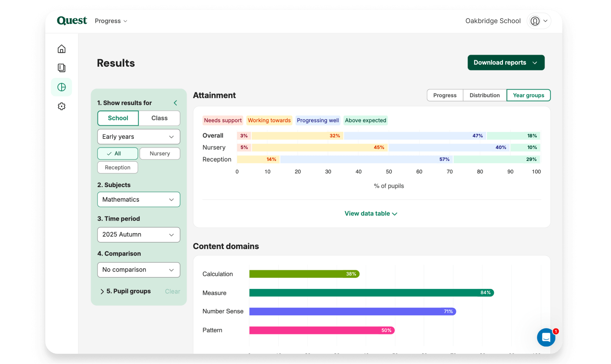Open the settings gear sidebar icon
The height and width of the screenshot is (364, 611).
[x=62, y=106]
